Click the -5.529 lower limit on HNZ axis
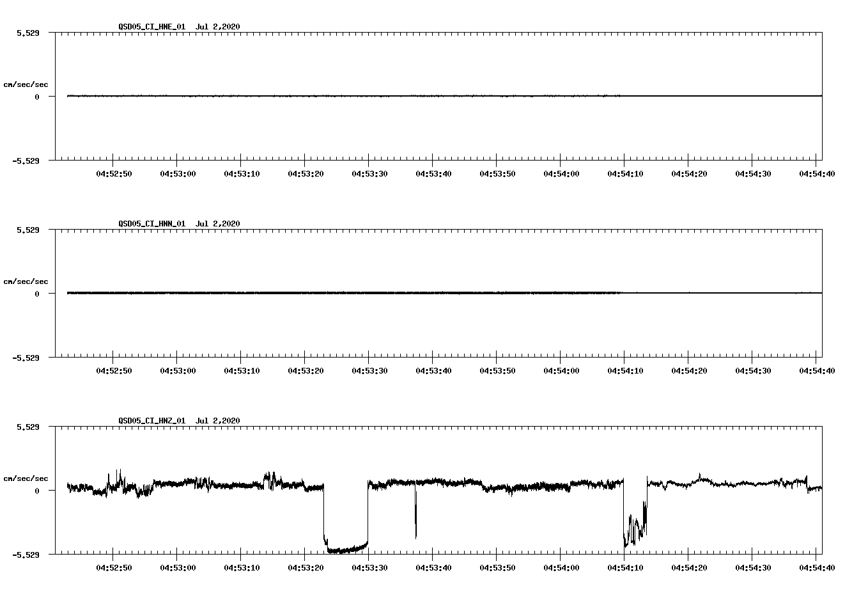Viewport: 868px width, 591px height. point(26,555)
